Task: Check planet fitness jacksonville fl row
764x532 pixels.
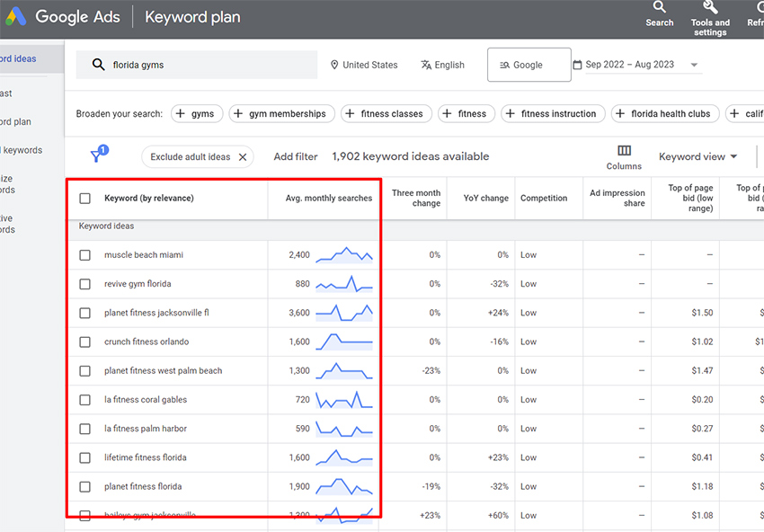Action: (84, 313)
